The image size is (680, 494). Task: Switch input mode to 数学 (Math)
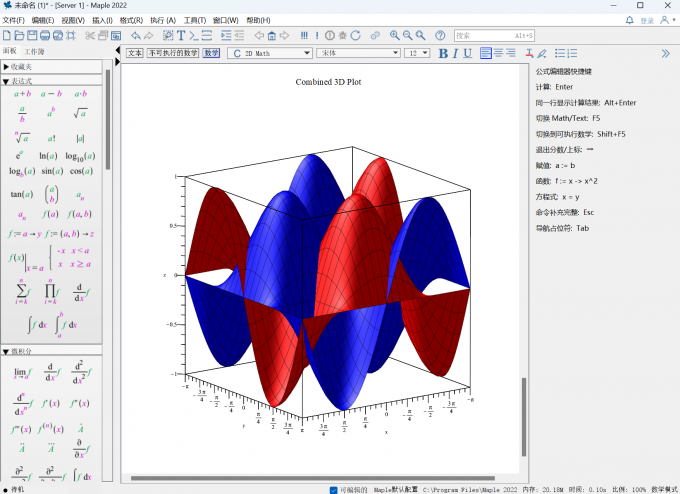tap(211, 53)
